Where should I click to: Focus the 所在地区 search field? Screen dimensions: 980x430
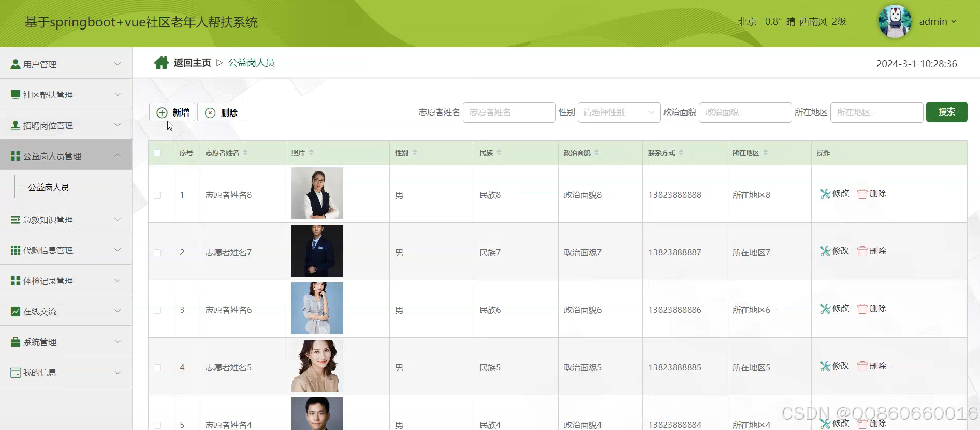click(877, 112)
